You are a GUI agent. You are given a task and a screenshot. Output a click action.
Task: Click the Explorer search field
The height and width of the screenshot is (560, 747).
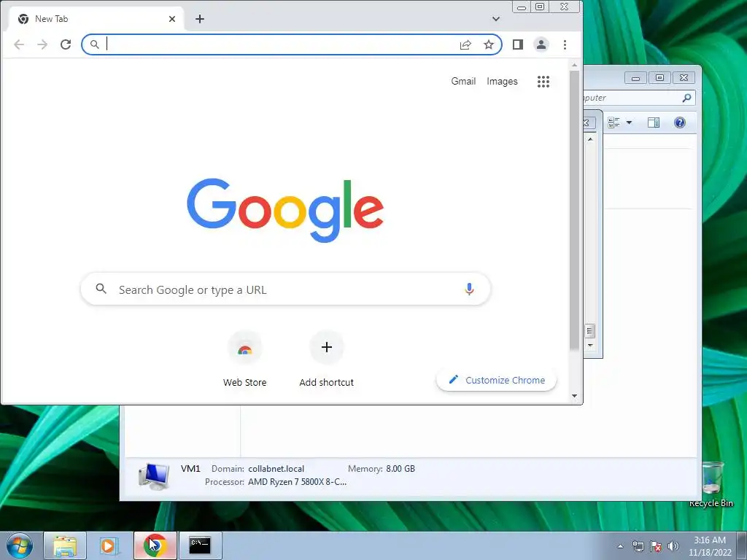(638, 98)
